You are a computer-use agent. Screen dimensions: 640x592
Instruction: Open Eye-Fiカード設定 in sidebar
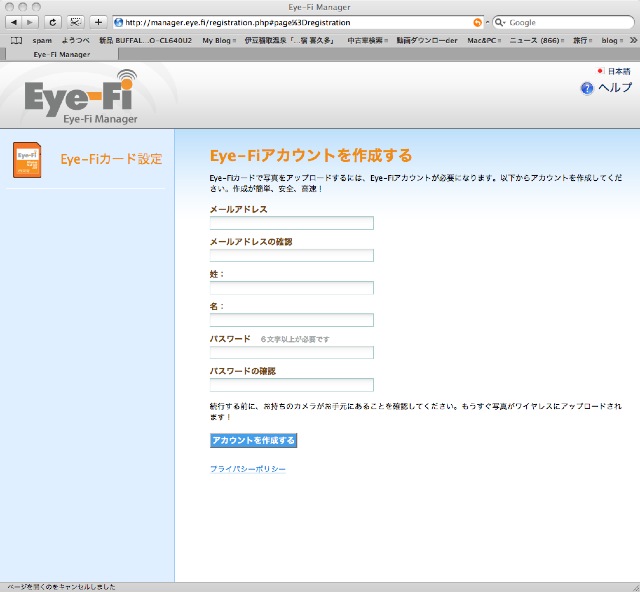click(x=111, y=159)
